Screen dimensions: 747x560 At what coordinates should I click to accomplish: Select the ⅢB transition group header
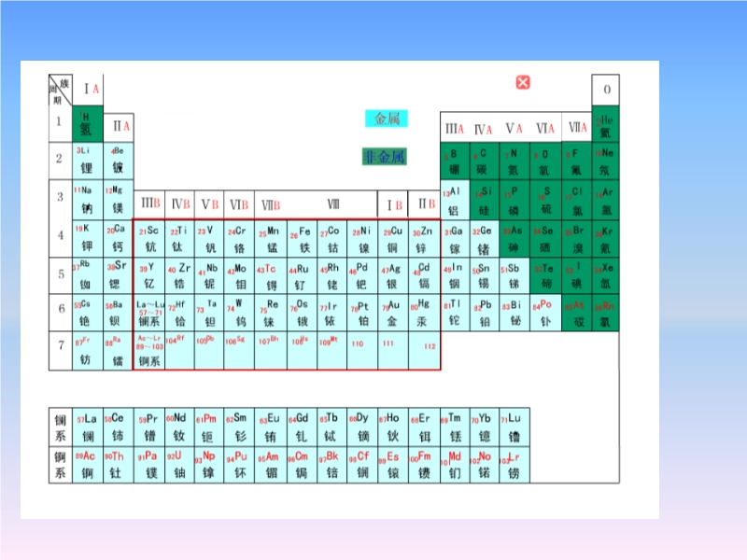click(x=149, y=203)
